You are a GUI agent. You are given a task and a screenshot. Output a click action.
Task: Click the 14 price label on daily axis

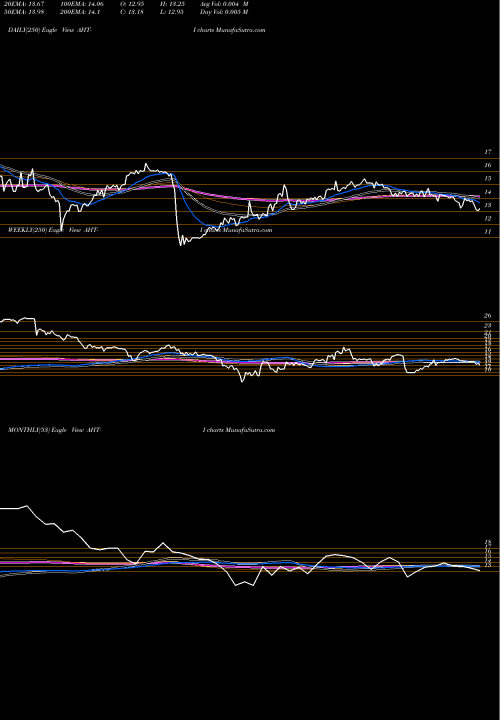[488, 192]
